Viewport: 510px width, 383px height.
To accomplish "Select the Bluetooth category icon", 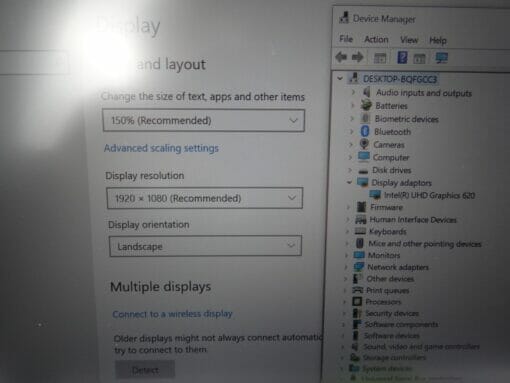I will click(365, 131).
